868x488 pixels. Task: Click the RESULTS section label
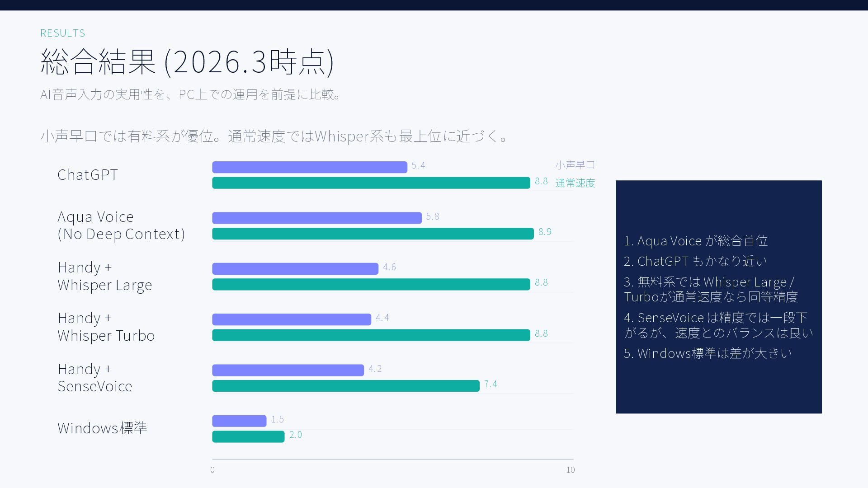[x=62, y=33]
